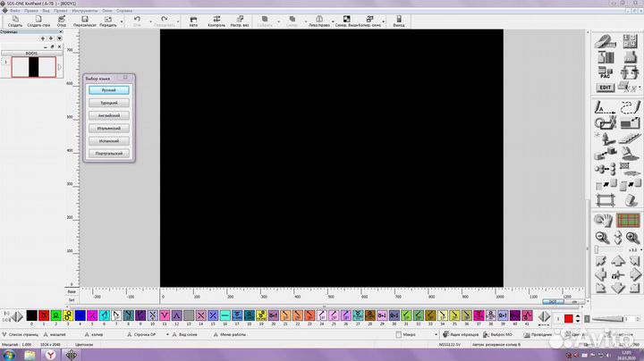Click Перезаписат (overwrite save) icon

85,21
